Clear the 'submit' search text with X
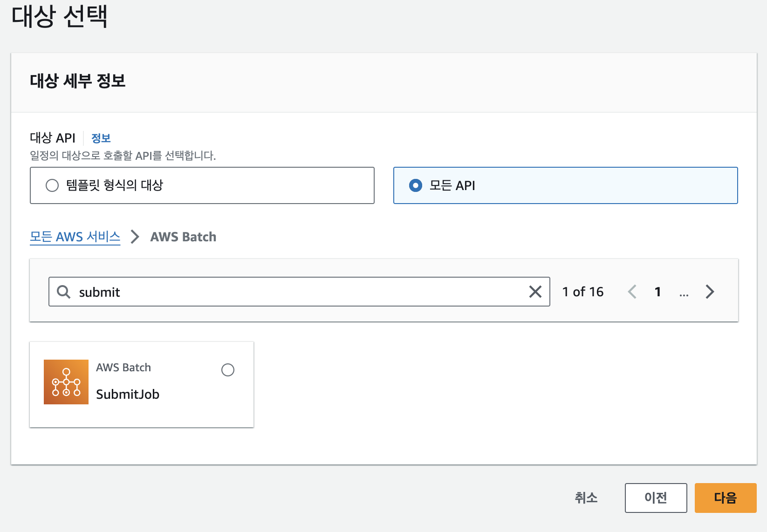Image resolution: width=767 pixels, height=532 pixels. coord(535,292)
